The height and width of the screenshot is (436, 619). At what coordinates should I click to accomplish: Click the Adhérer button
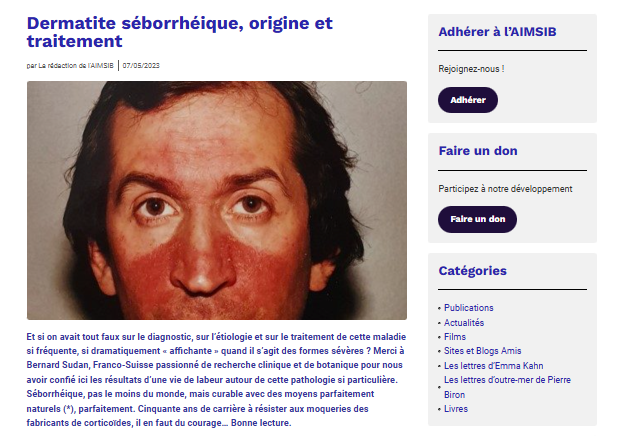coord(468,100)
